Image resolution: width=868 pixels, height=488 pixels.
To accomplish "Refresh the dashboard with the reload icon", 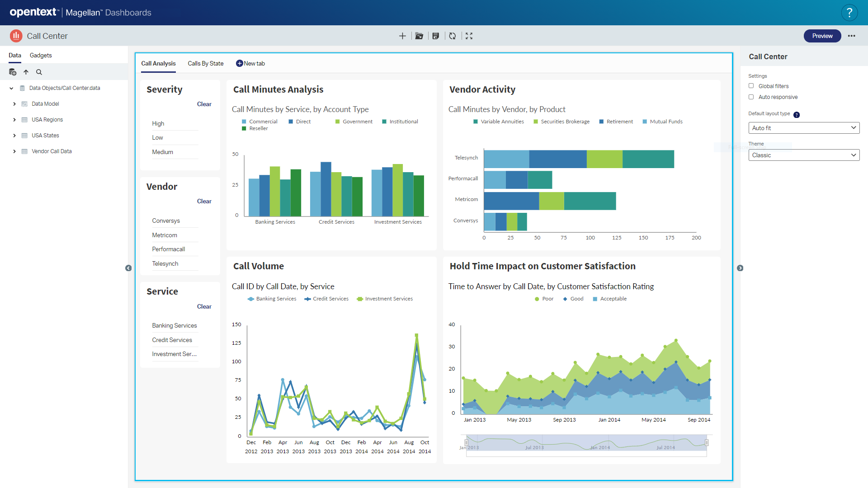I will (453, 36).
